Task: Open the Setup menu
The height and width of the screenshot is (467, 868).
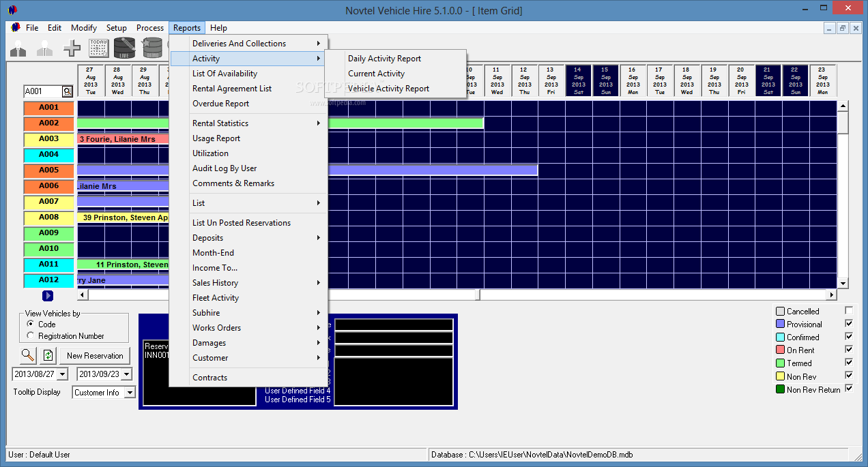Action: tap(117, 28)
